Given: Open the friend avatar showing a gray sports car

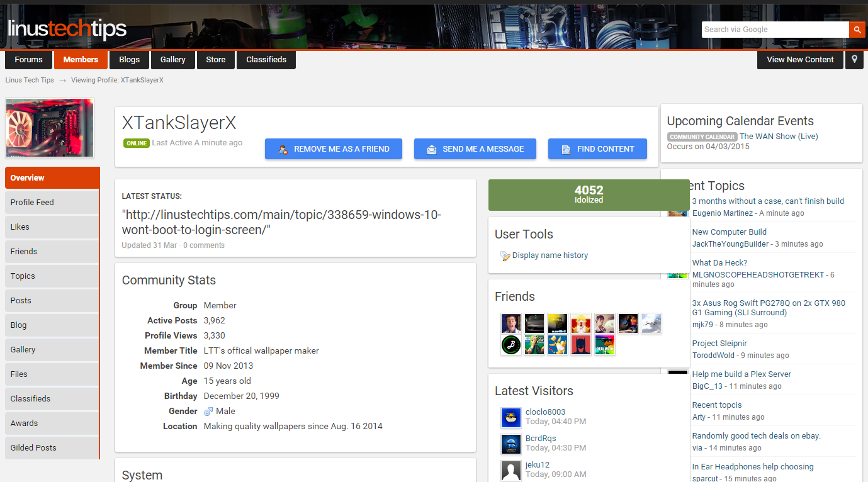Looking at the screenshot, I should 534,323.
